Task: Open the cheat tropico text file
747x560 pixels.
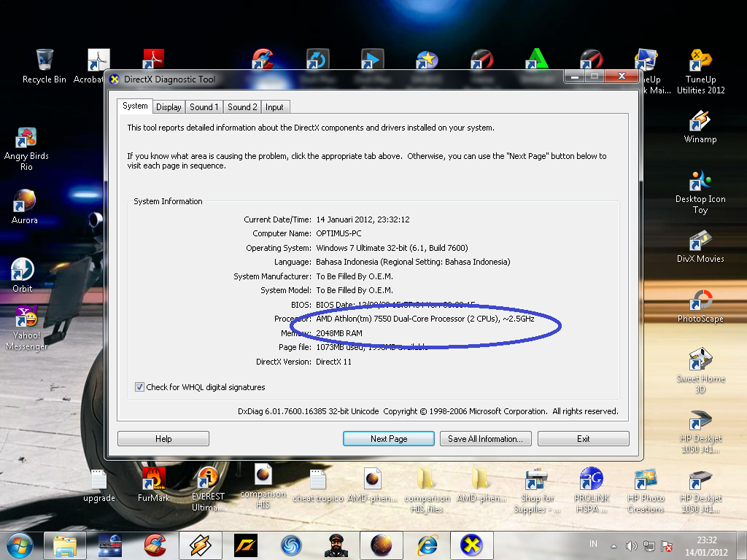Action: pos(318,486)
